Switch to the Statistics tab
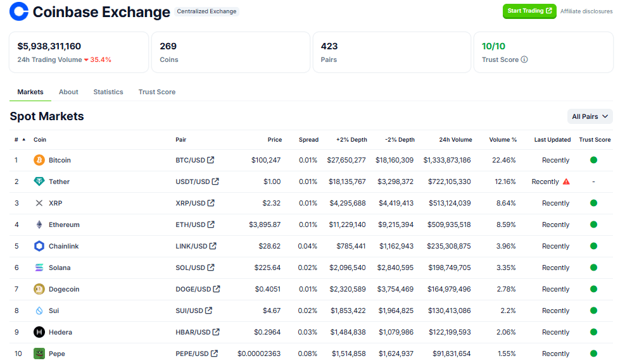The height and width of the screenshot is (363, 644). [x=108, y=92]
